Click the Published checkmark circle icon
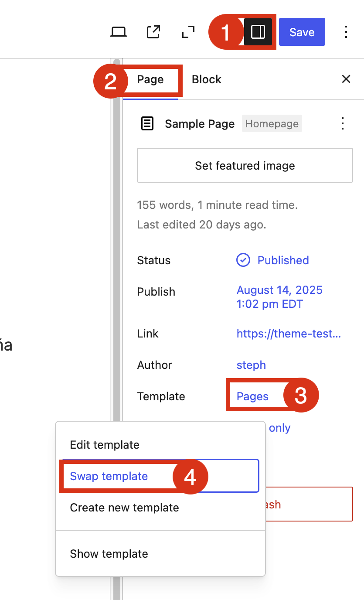The width and height of the screenshot is (364, 600). (243, 260)
